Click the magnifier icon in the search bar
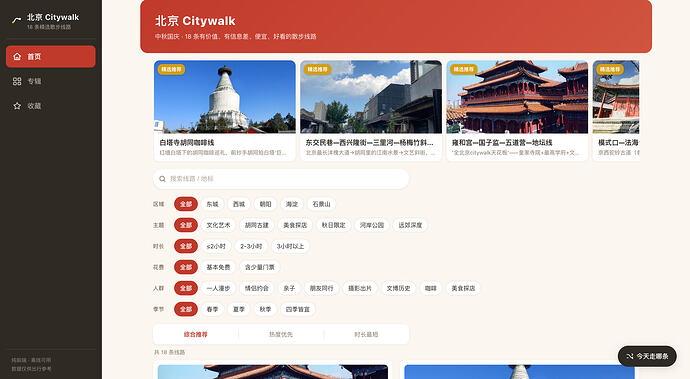 coord(162,179)
